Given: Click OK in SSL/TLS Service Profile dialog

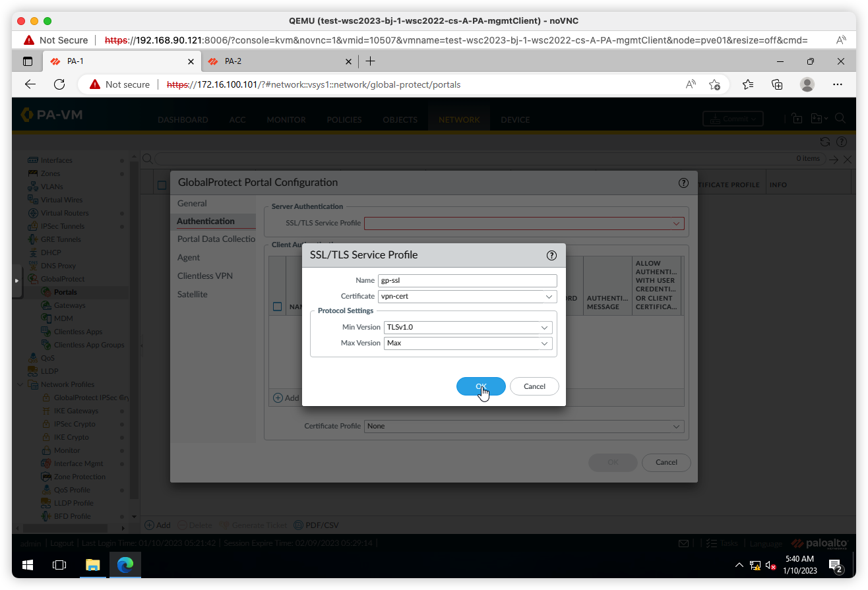Looking at the screenshot, I should pos(481,386).
